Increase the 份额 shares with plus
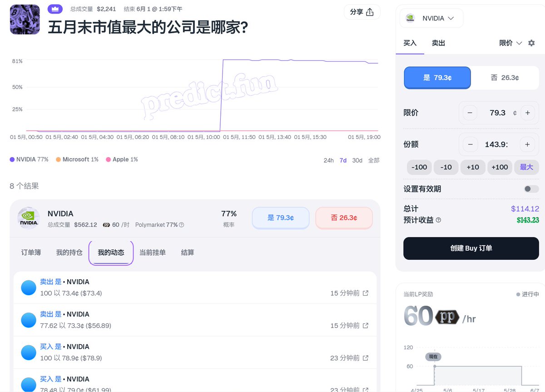This screenshot has width=545, height=392. (x=527, y=144)
